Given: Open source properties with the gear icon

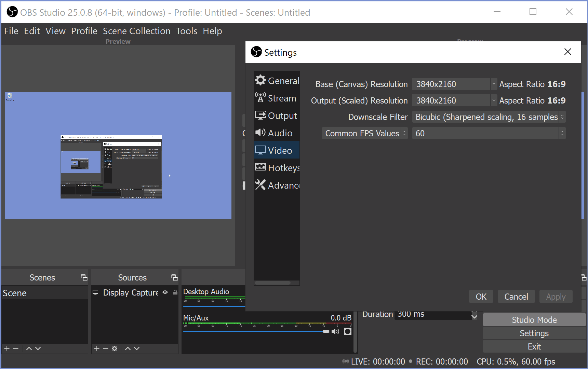Looking at the screenshot, I should pos(115,348).
